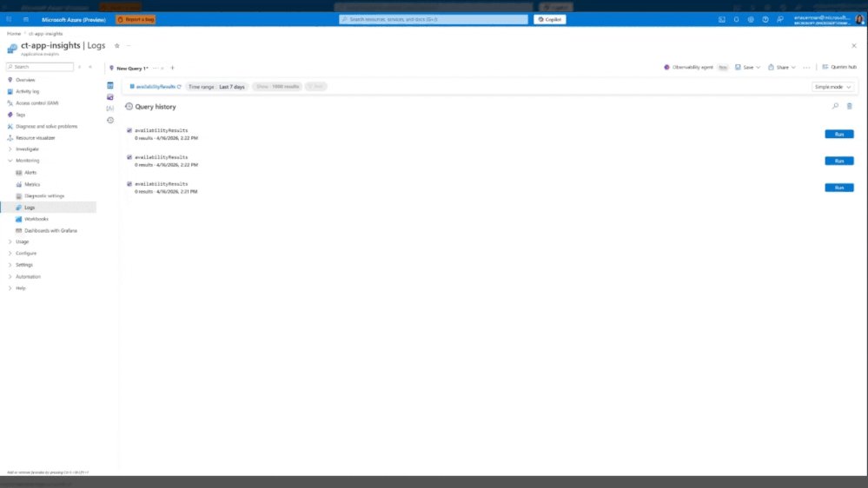Switch mode via Simple mode dropdown
The height and width of the screenshot is (488, 868).
(832, 87)
